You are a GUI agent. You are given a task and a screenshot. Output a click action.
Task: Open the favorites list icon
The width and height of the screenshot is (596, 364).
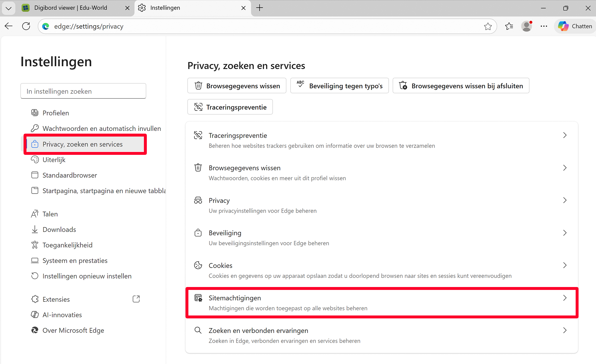[509, 26]
